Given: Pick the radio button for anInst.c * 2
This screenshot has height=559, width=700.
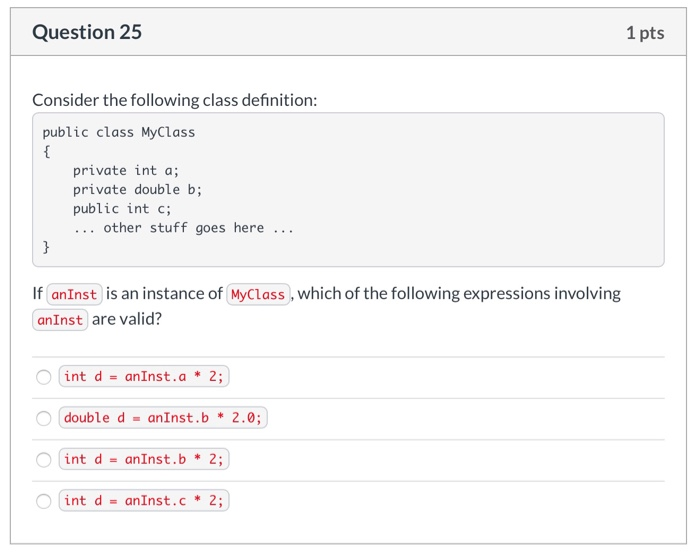Looking at the screenshot, I should 43,501.
